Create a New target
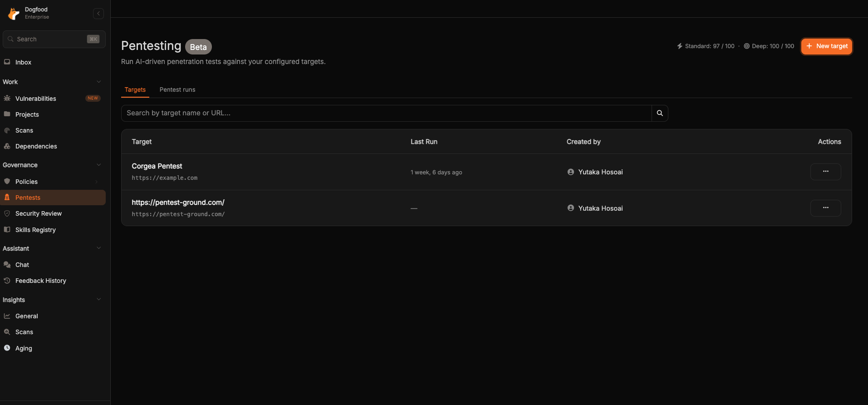 827,46
